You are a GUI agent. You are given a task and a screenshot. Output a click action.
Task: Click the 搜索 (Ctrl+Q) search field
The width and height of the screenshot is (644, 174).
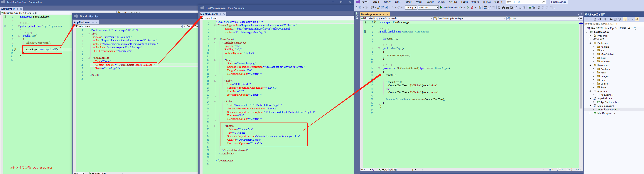point(526,2)
